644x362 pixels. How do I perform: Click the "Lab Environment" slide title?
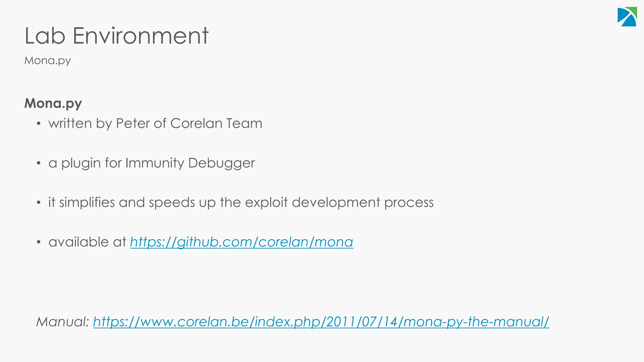tap(116, 36)
